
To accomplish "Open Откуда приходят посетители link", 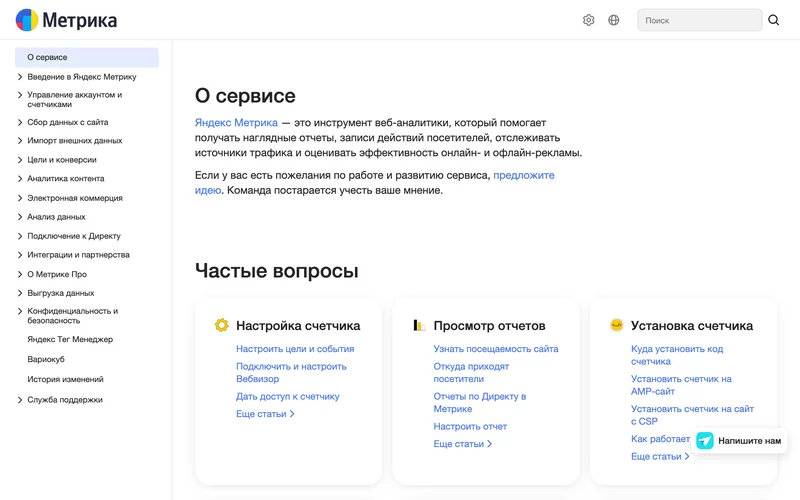I will coord(471,372).
